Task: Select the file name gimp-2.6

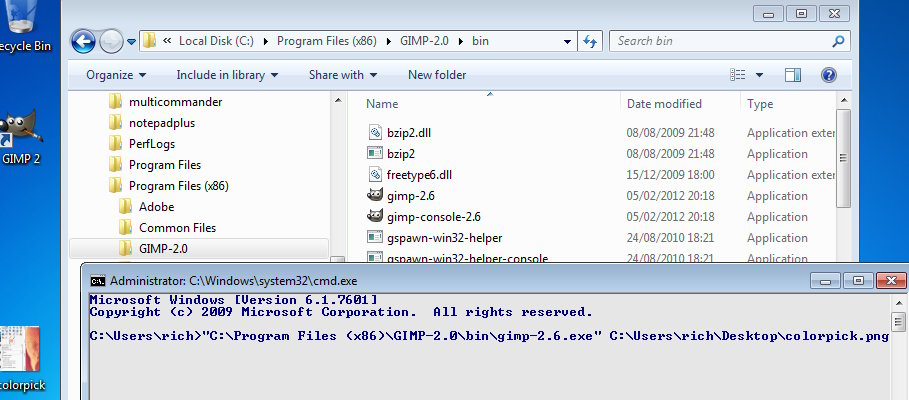Action: coord(410,195)
